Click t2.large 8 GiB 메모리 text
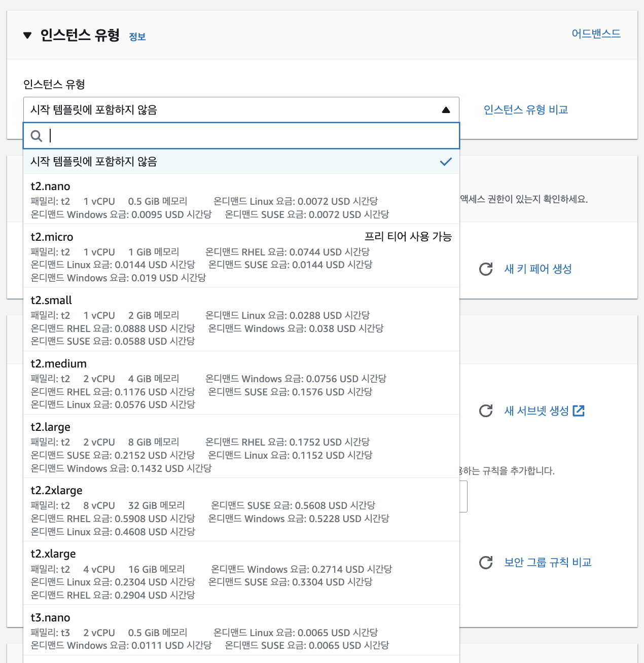Screen dimensions: 644x663 tap(154, 442)
